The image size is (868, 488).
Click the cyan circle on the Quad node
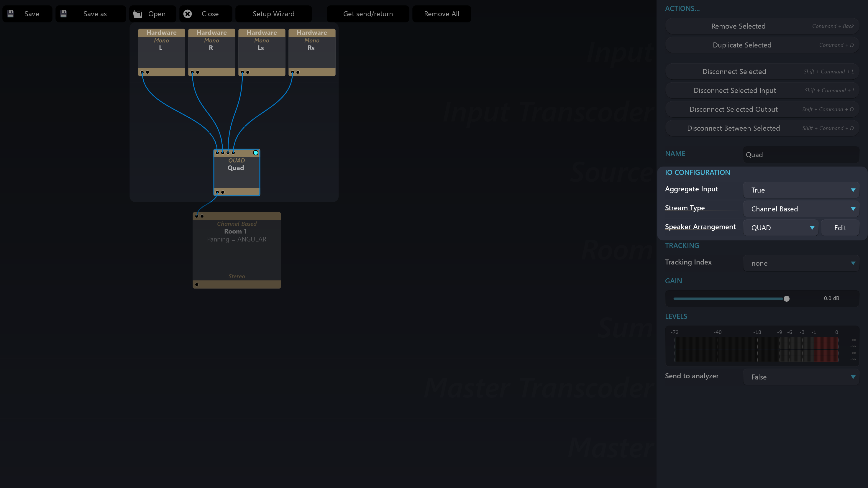[256, 153]
